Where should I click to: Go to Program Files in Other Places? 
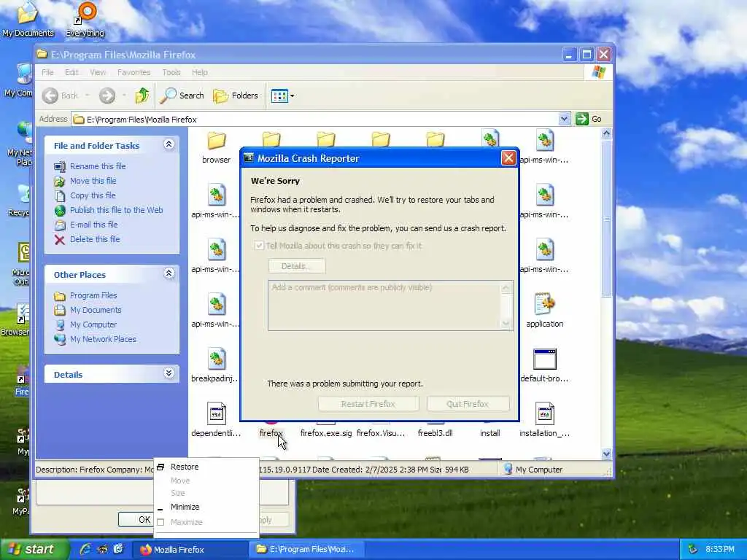(x=93, y=296)
